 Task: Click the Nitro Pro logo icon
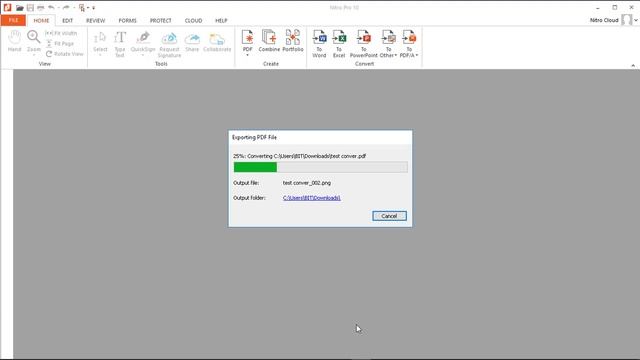click(7, 7)
